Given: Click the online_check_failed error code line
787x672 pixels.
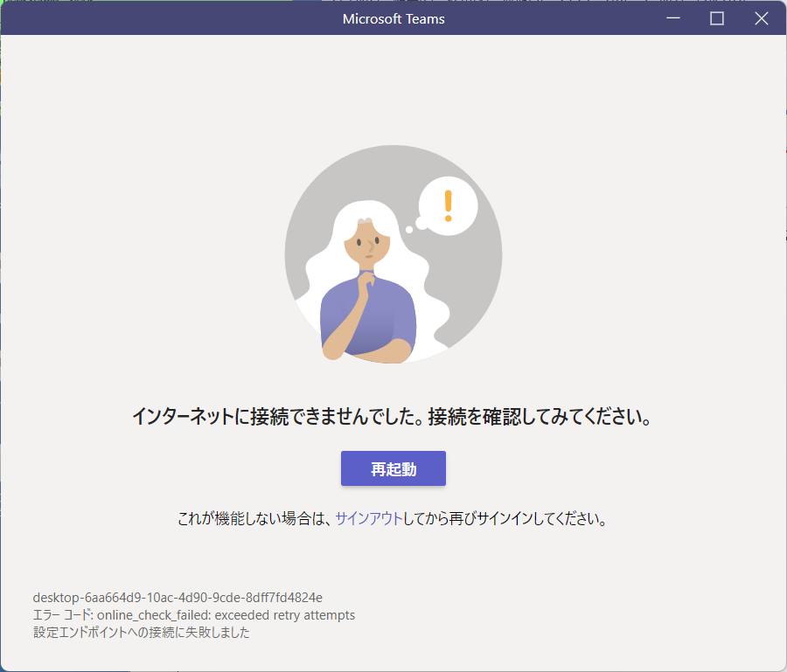Looking at the screenshot, I should pyautogui.click(x=194, y=615).
